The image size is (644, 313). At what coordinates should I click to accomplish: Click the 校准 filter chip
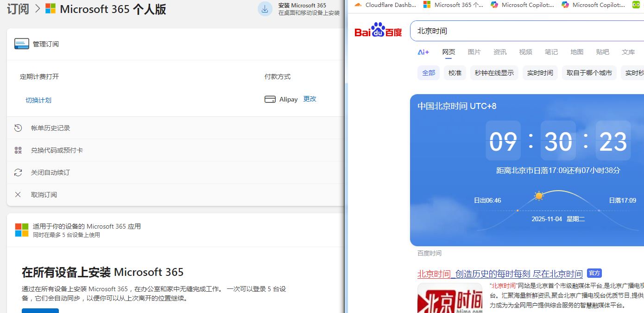(x=455, y=73)
